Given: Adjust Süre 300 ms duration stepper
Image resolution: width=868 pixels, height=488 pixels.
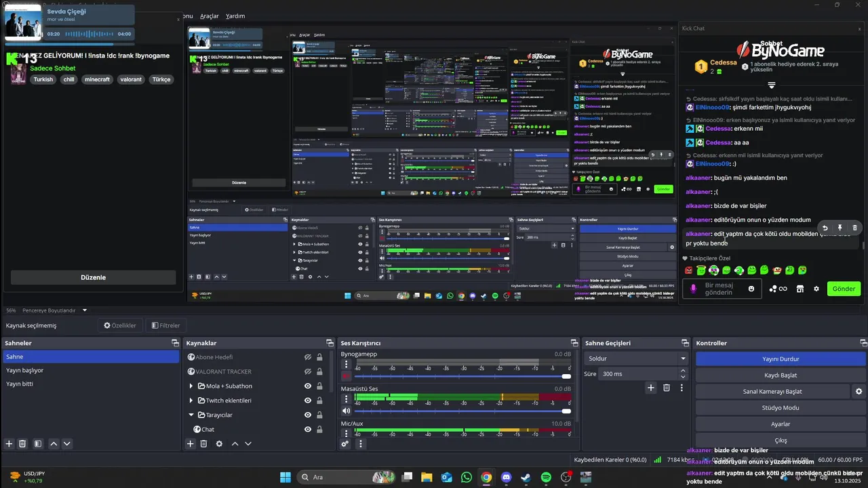Looking at the screenshot, I should point(682,374).
